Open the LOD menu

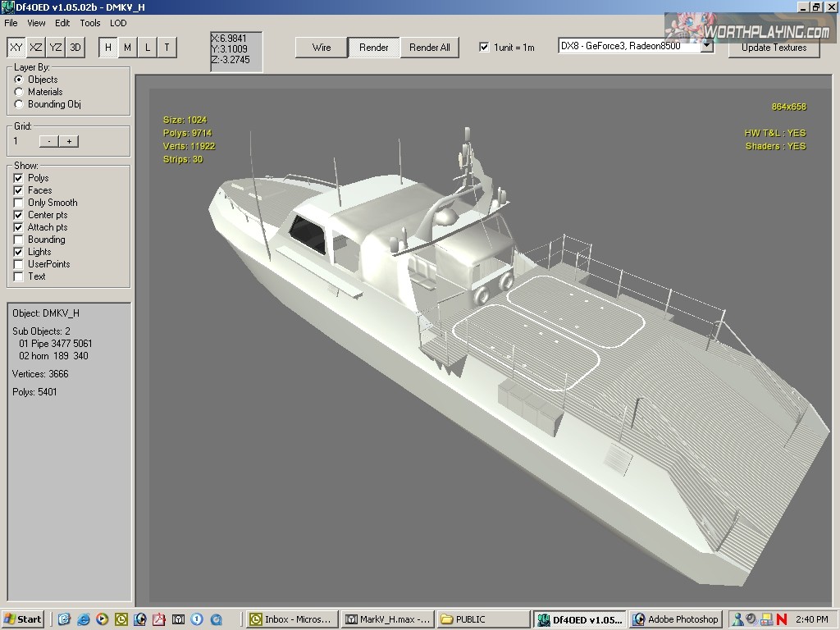(119, 23)
